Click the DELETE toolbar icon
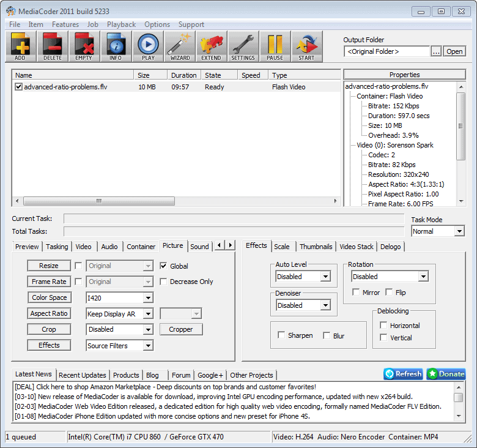477x448 pixels. [52, 47]
